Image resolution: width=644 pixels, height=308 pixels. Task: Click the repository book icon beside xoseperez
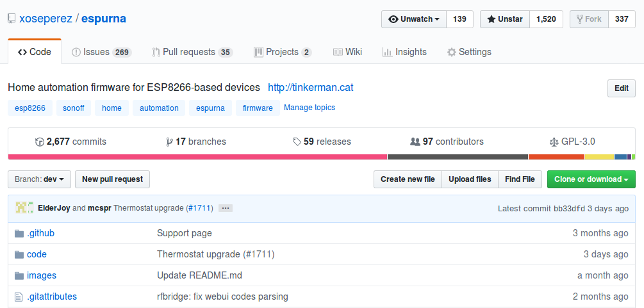tap(12, 19)
